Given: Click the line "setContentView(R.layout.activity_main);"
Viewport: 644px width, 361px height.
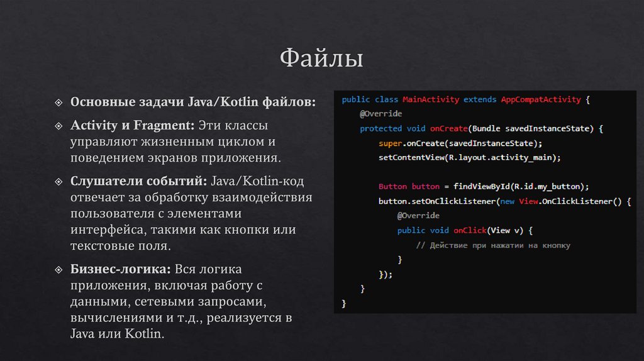Looking at the screenshot, I should (x=469, y=158).
